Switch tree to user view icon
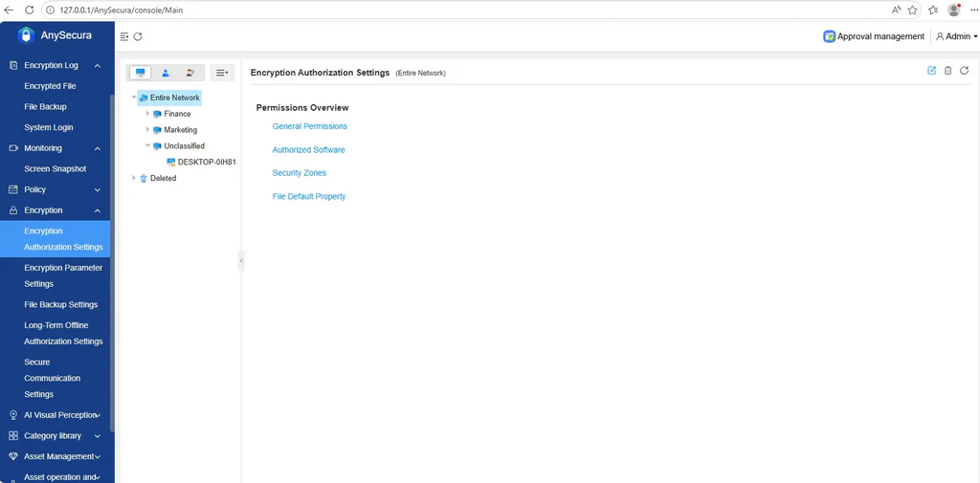980x483 pixels. coord(166,73)
